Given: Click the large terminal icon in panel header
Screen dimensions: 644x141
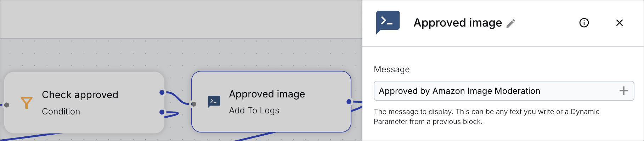Looking at the screenshot, I should pos(388,22).
